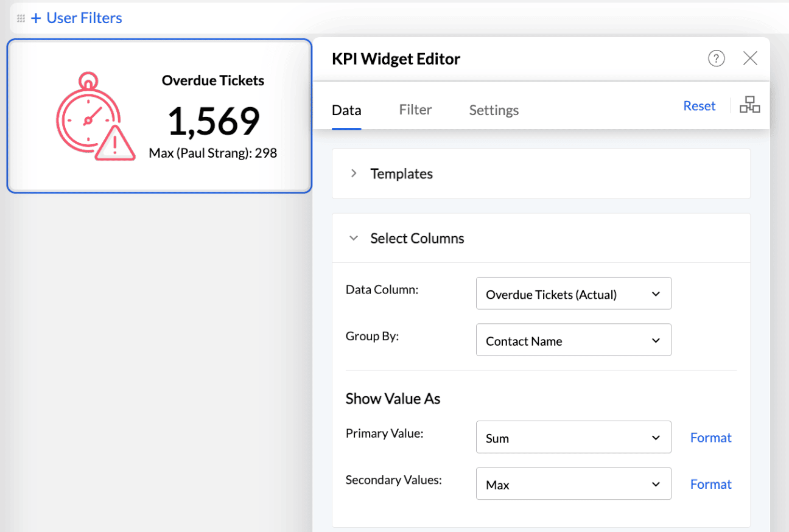
Task: Open the Secondary Values Max dropdown
Action: tap(573, 484)
